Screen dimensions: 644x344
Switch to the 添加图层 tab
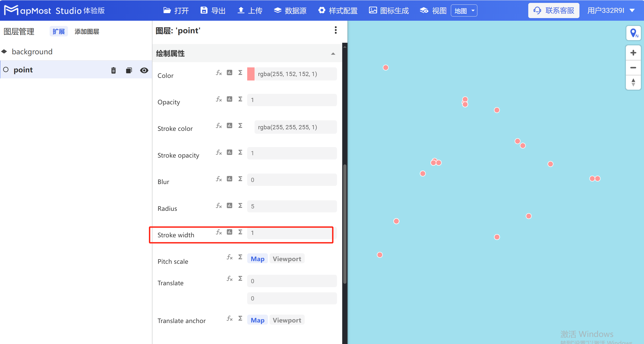click(87, 31)
